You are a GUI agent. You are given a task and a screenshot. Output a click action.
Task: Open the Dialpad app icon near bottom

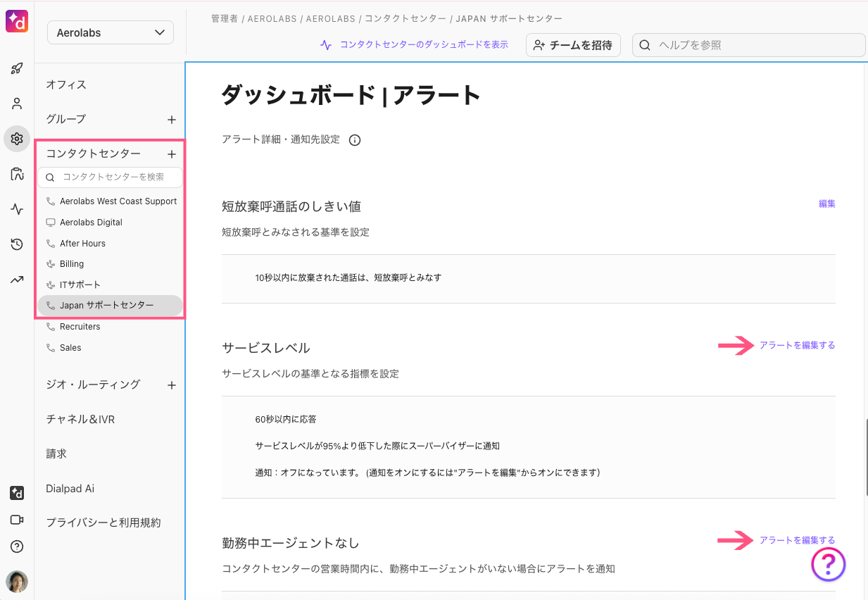[17, 493]
